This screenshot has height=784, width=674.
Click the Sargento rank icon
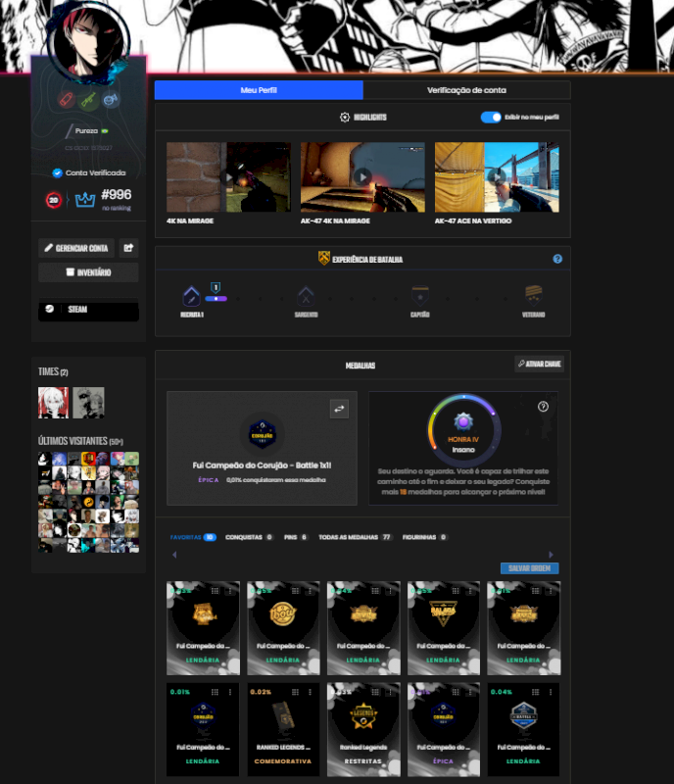tap(306, 296)
